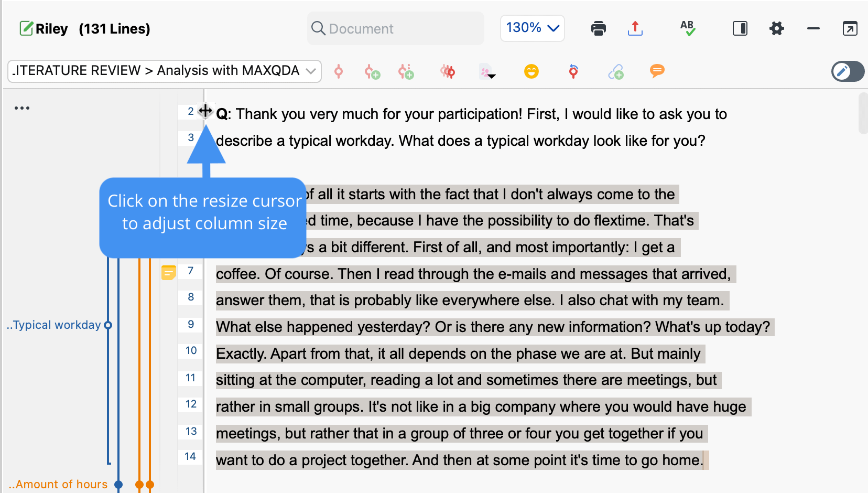Click the print document icon
The height and width of the screenshot is (493, 868).
(x=598, y=28)
